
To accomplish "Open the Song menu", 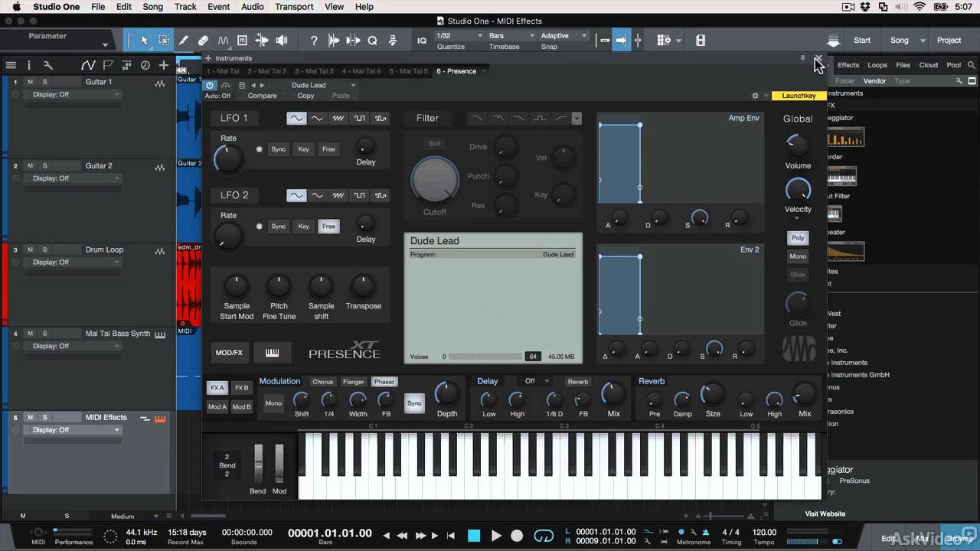I will (x=152, y=7).
